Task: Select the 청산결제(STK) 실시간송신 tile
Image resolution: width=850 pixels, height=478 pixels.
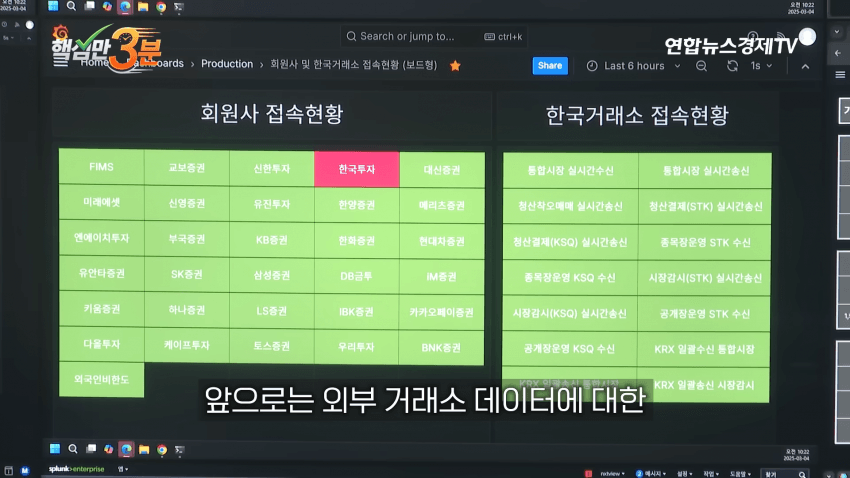Action: coord(705,206)
